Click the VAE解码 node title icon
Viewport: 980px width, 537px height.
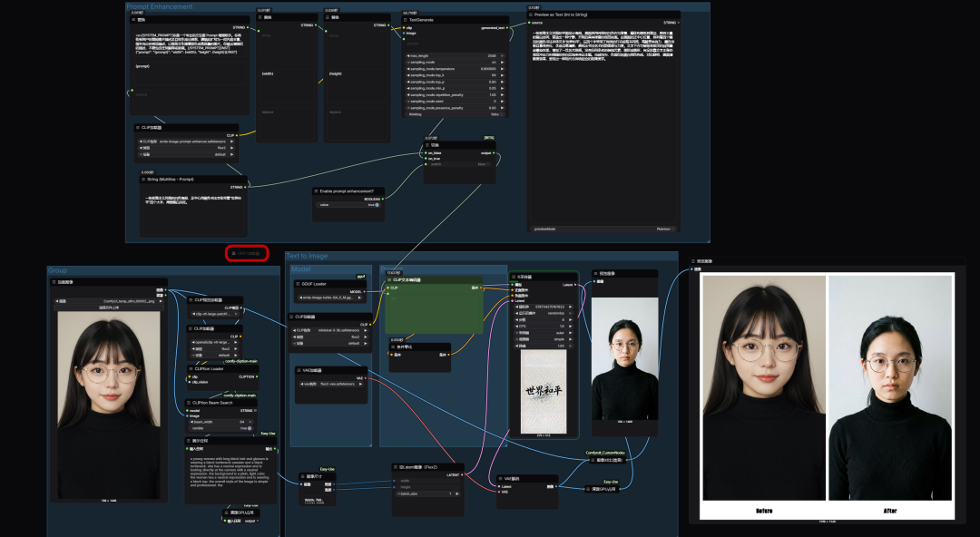tap(501, 479)
